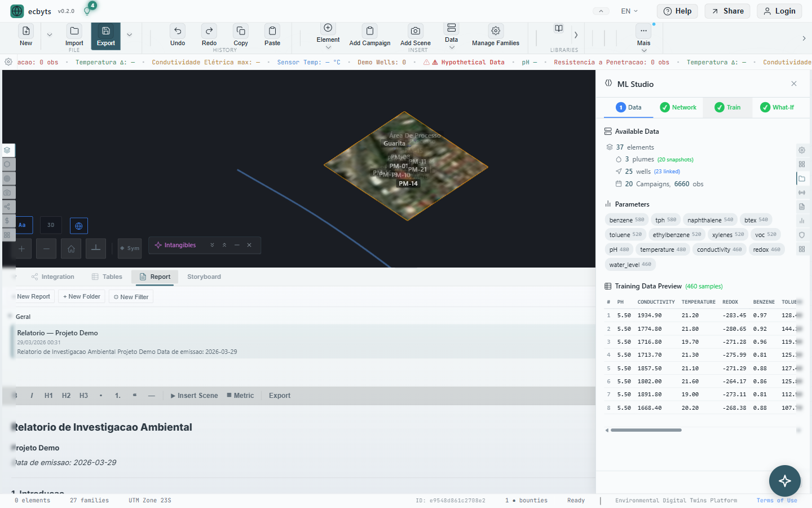
Task: Open the folder icon in right rail
Action: click(802, 178)
